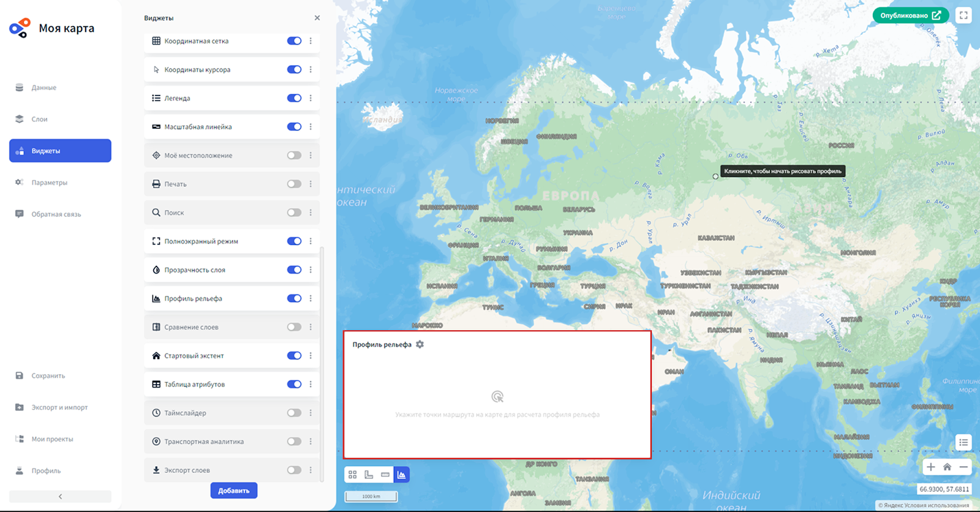Open options menu for Координаты курсора
This screenshot has height=512, width=980.
click(311, 69)
